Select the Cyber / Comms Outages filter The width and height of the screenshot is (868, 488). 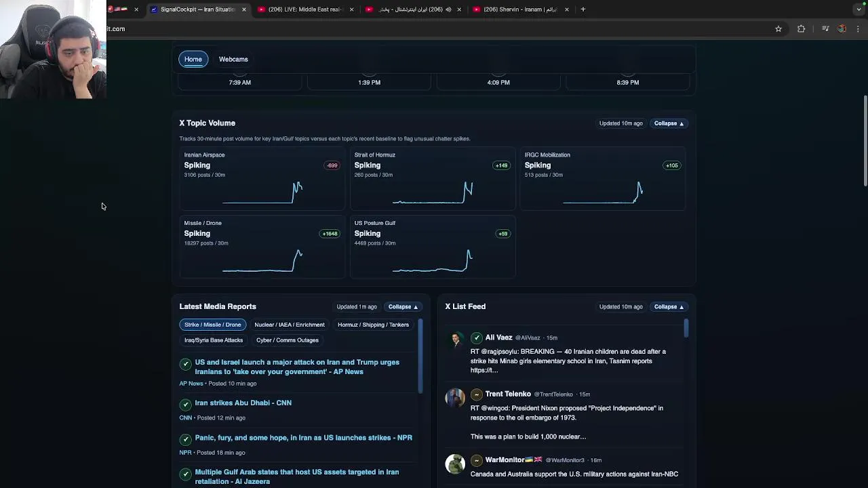[x=288, y=340]
